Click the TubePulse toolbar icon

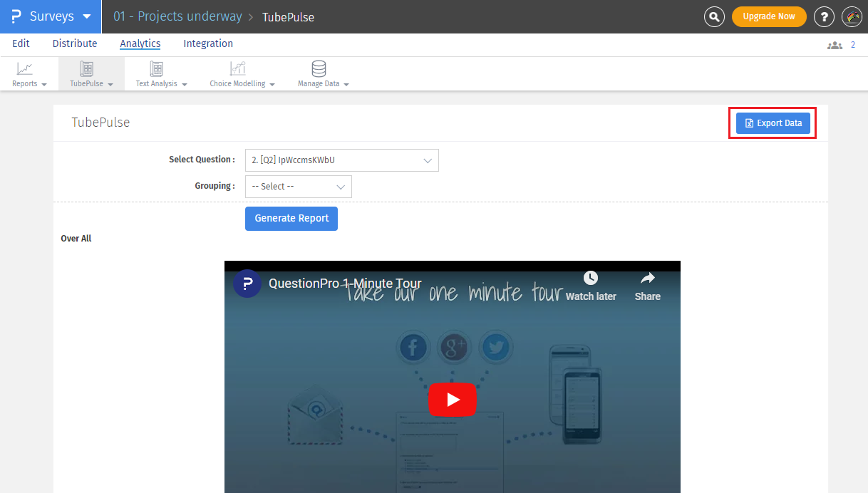click(87, 68)
